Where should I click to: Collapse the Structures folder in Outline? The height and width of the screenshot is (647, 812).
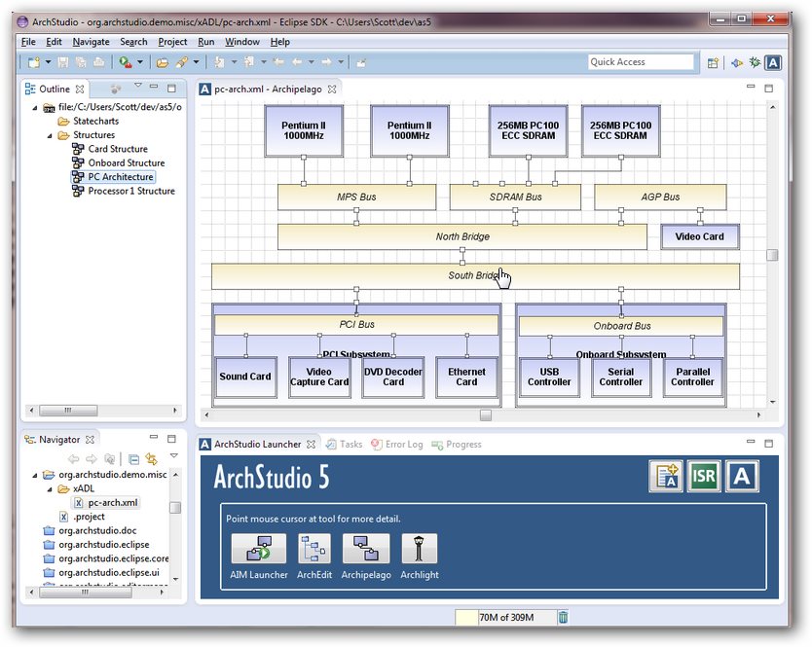pyautogui.click(x=50, y=135)
